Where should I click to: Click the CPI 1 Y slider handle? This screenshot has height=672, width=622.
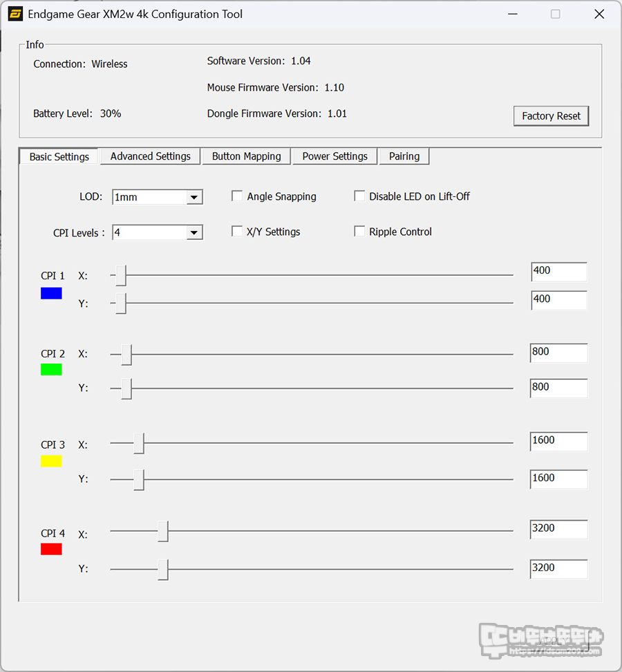(121, 304)
